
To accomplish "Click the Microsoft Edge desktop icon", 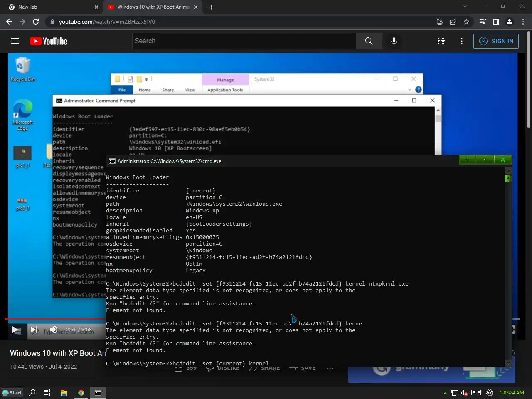I will [x=23, y=115].
